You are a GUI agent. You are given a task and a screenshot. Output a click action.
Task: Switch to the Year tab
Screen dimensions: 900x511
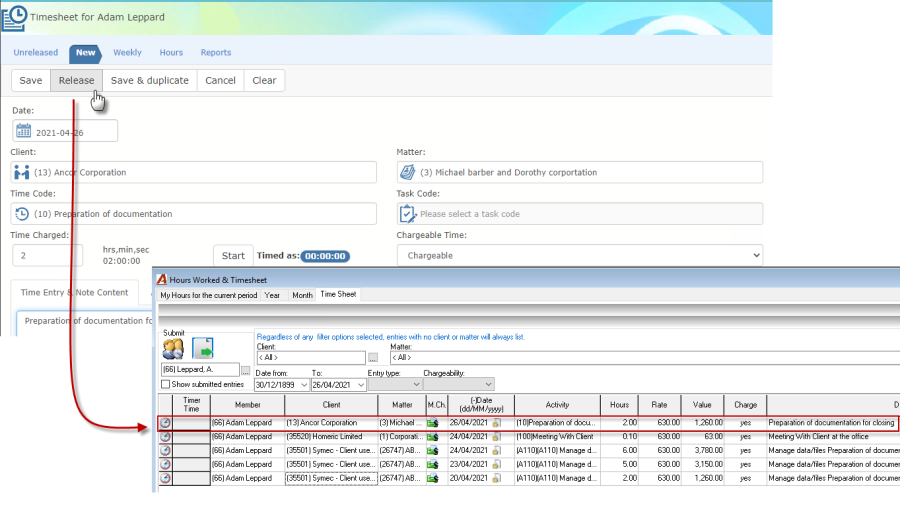pos(272,295)
